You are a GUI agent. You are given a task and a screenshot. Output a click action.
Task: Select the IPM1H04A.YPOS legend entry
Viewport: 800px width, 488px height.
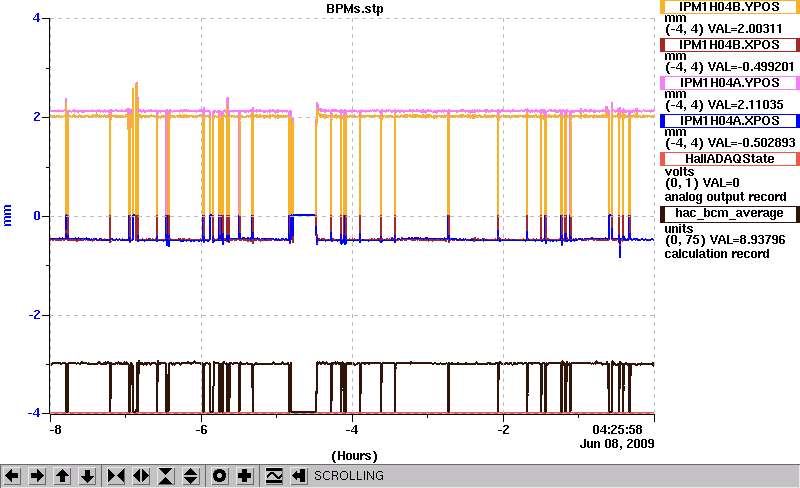(x=730, y=83)
